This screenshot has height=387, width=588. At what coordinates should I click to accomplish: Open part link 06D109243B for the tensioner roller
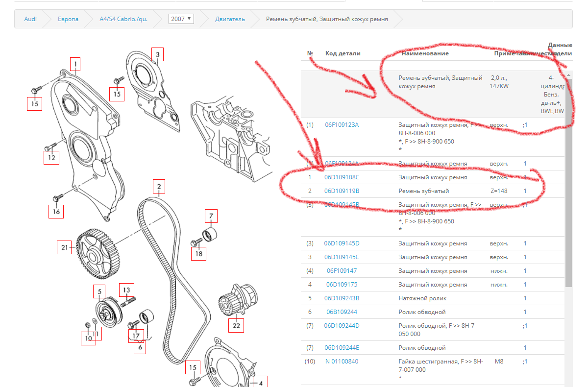pos(342,298)
